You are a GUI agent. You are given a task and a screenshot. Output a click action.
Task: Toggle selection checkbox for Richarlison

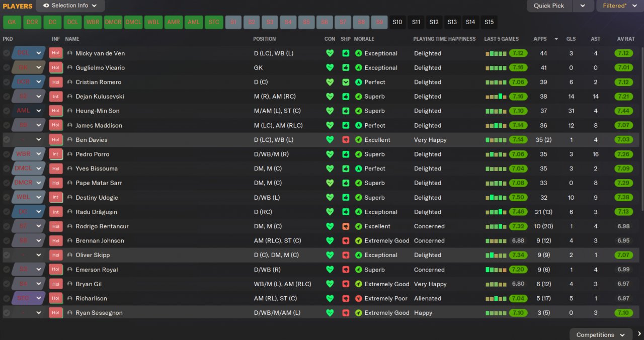pos(6,298)
